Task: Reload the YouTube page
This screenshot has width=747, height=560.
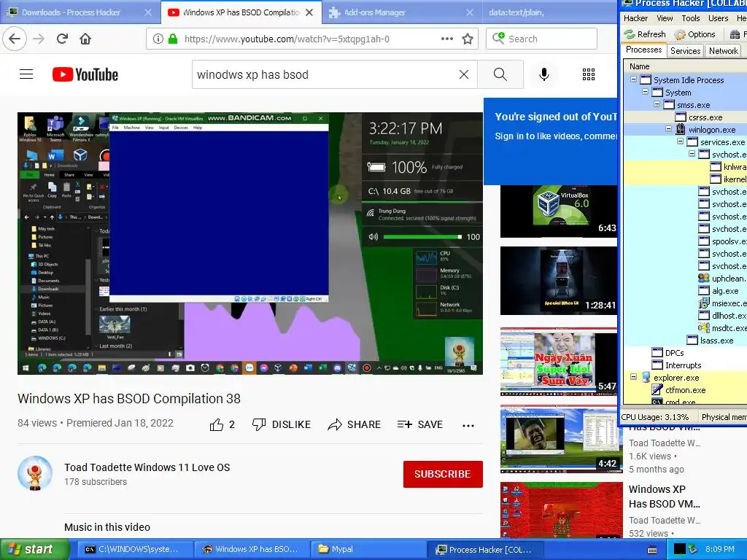Action: 62,39
